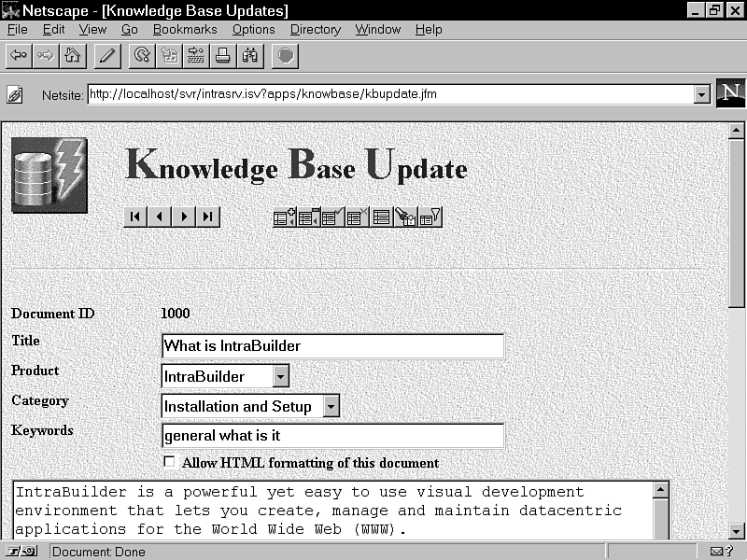Click the Netscape N logo button

coord(730,93)
